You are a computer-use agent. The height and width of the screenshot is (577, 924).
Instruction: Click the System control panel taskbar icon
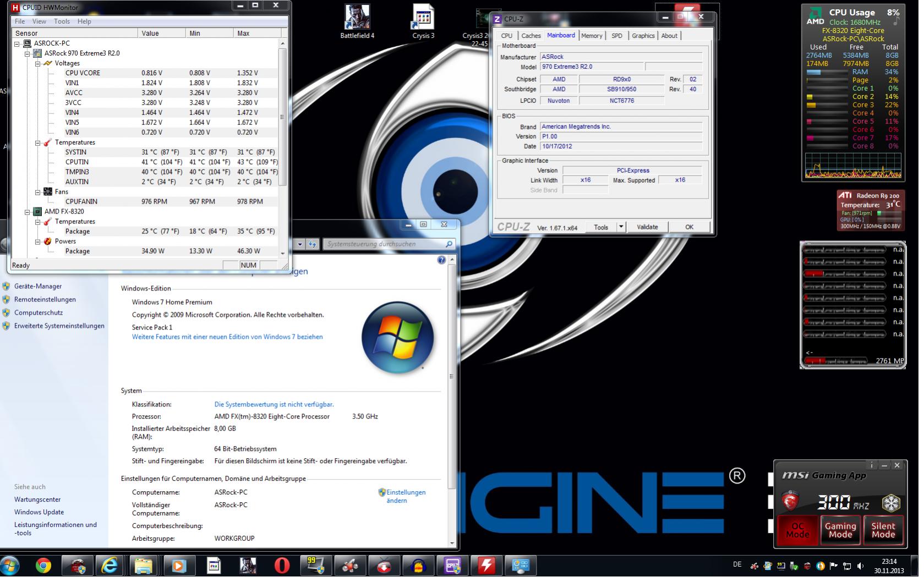click(x=521, y=565)
